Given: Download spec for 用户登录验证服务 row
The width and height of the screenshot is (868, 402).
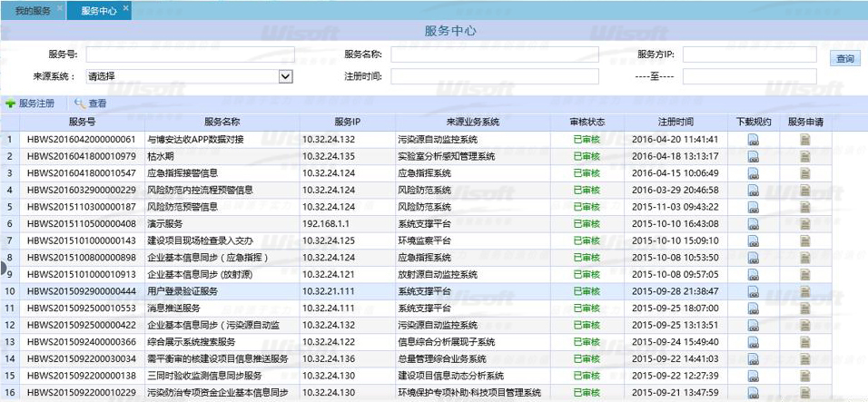Looking at the screenshot, I should coord(753,291).
